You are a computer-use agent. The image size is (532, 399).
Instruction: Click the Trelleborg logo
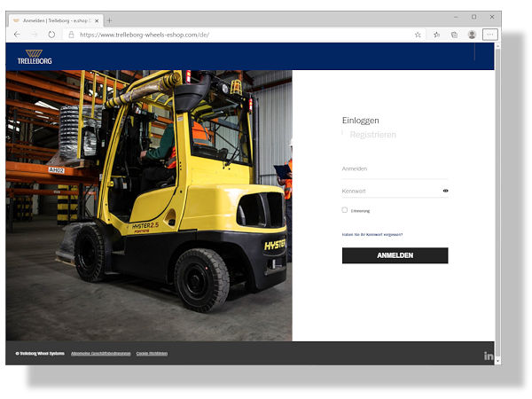point(35,57)
